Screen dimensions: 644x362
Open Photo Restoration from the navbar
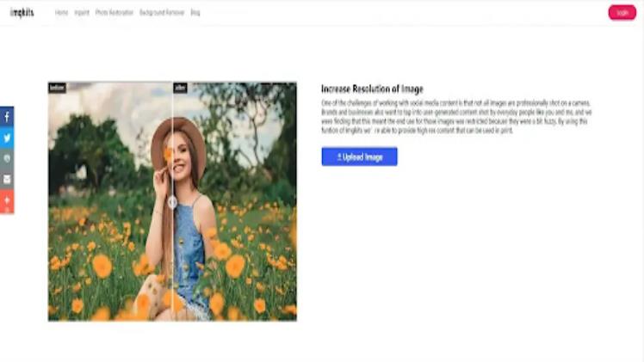point(115,13)
